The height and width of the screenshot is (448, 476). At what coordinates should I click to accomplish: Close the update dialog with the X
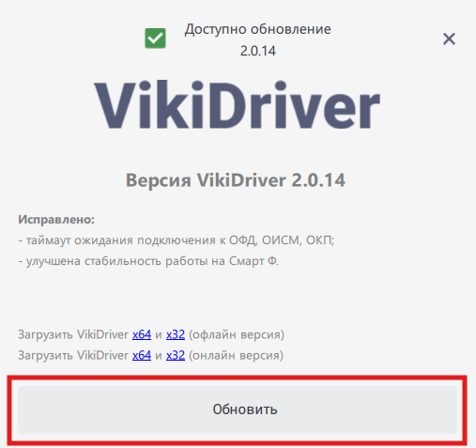point(449,39)
